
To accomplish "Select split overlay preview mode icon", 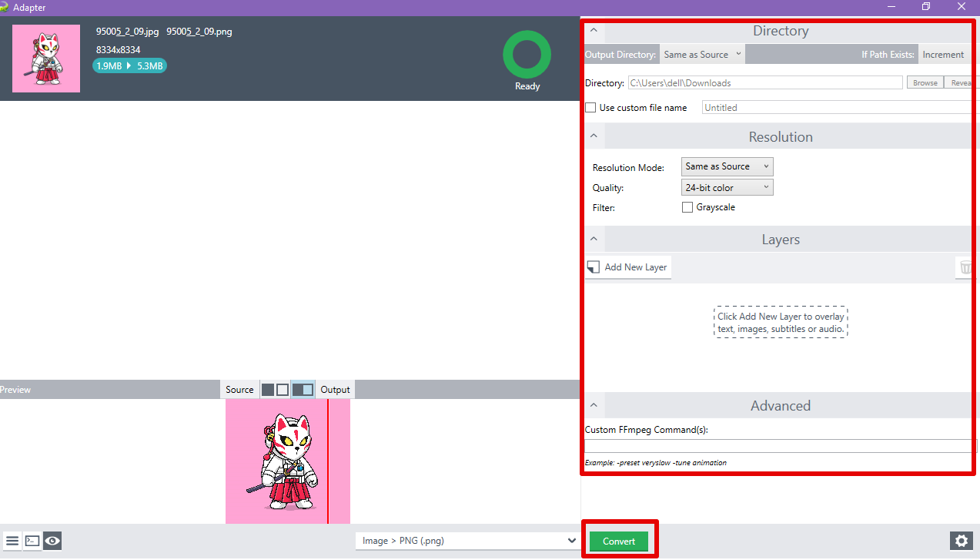I will coord(303,390).
